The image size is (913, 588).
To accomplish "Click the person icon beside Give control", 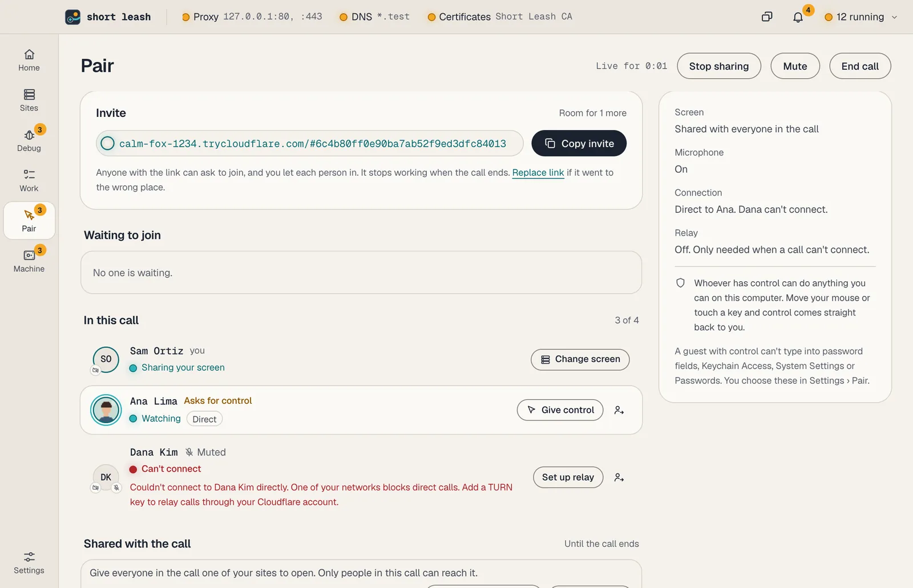I will coord(619,410).
